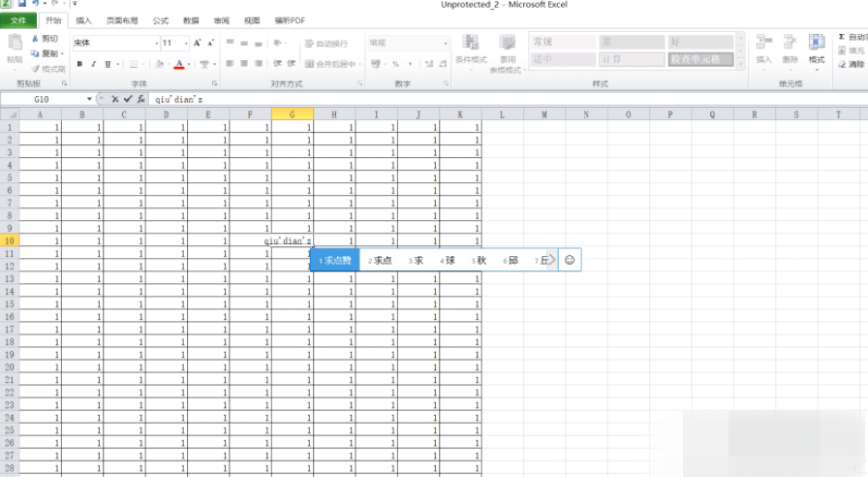
Task: Click in the formula bar input
Action: coord(510,99)
